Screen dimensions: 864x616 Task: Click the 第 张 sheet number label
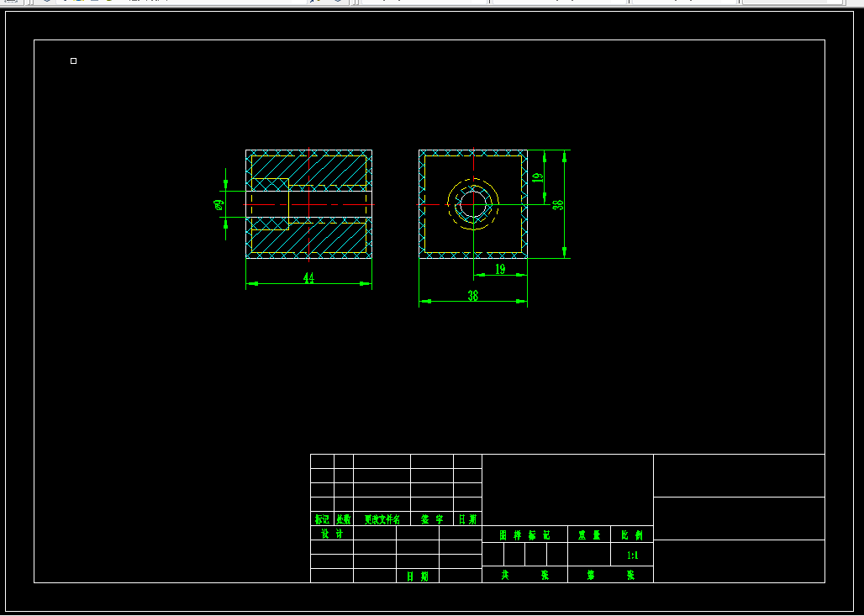pyautogui.click(x=610, y=575)
